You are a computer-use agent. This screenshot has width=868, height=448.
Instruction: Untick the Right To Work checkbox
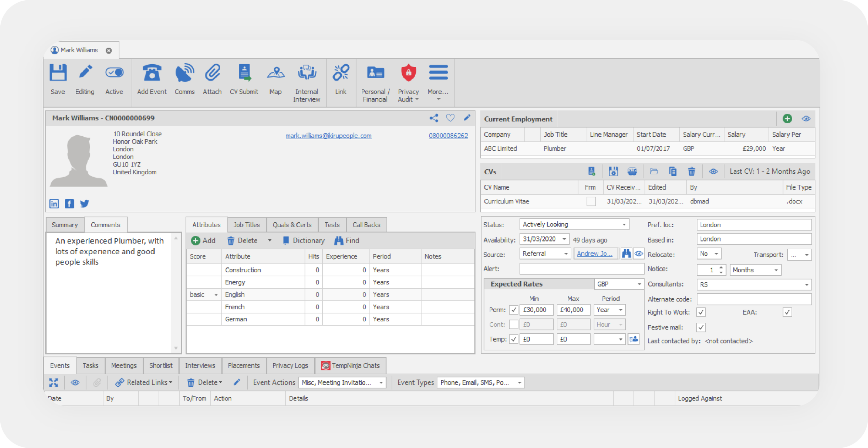[701, 312]
